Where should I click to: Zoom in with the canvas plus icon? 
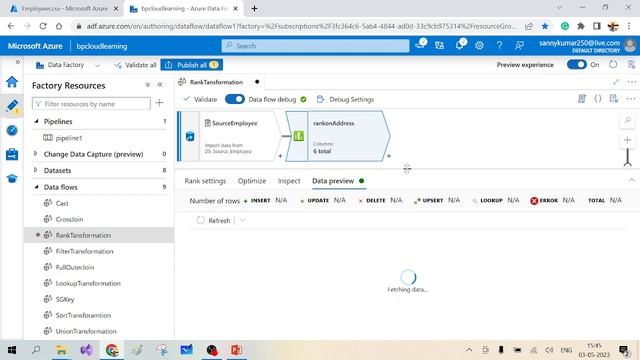(x=628, y=140)
